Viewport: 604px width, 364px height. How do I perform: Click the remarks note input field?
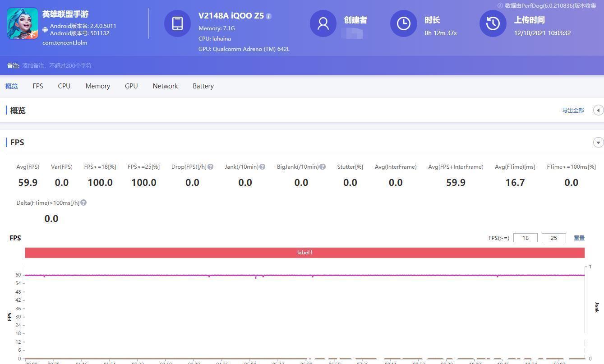(x=57, y=66)
